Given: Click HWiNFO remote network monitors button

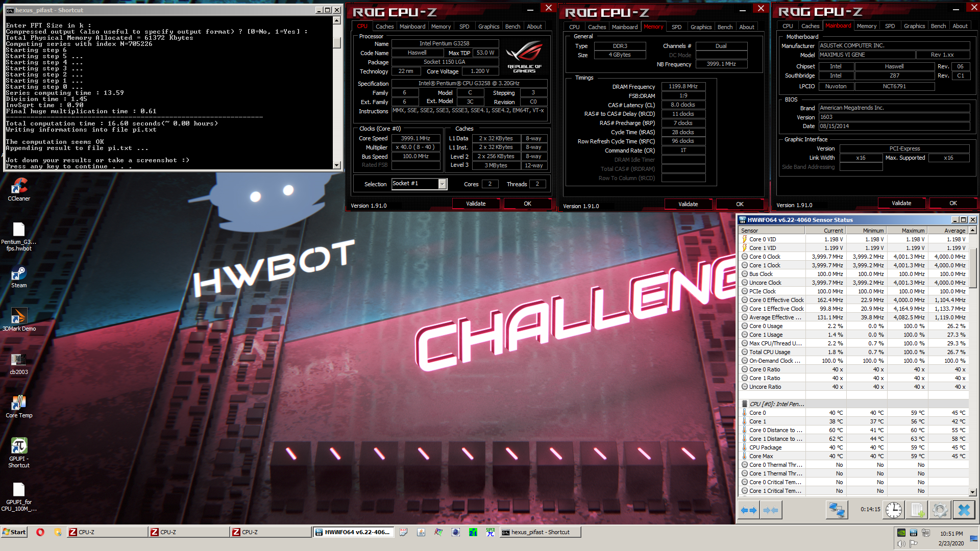Looking at the screenshot, I should [x=837, y=510].
